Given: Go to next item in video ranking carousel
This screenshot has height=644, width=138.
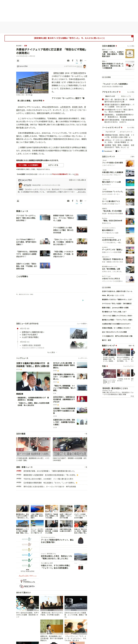Looking at the screenshot, I should coord(133,352).
